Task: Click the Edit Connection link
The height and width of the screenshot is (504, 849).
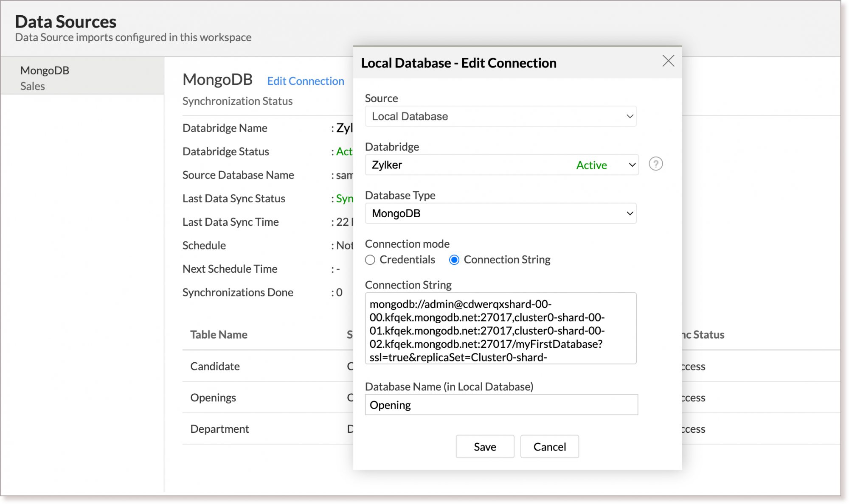Action: [305, 81]
